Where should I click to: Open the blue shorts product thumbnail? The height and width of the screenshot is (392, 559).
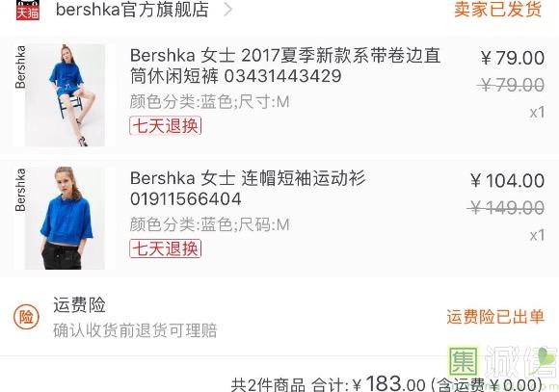(x=65, y=95)
